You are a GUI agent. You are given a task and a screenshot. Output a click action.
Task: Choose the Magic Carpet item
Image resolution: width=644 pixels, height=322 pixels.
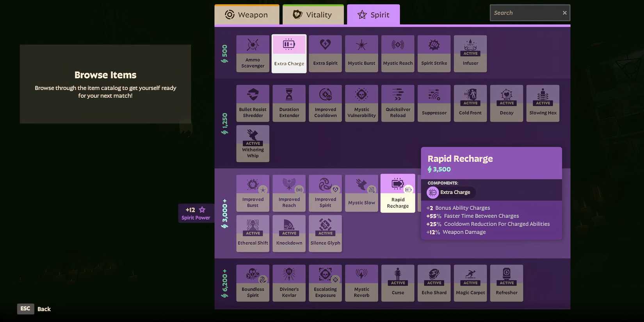470,283
